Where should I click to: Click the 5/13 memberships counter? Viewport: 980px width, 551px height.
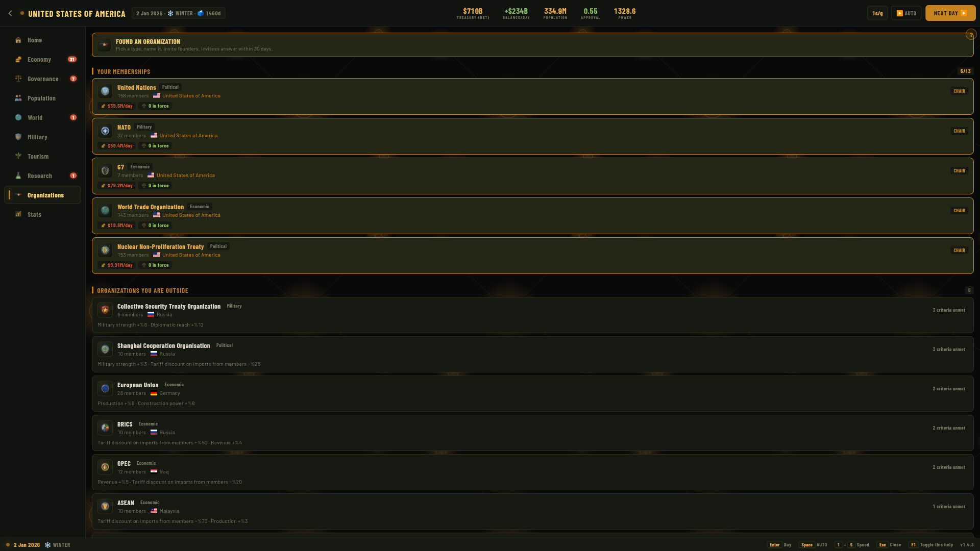point(965,71)
